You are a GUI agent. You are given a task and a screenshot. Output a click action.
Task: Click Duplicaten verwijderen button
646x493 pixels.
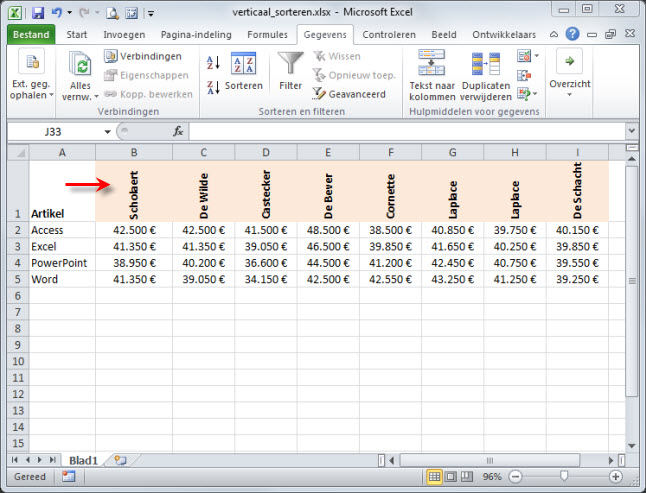(486, 75)
